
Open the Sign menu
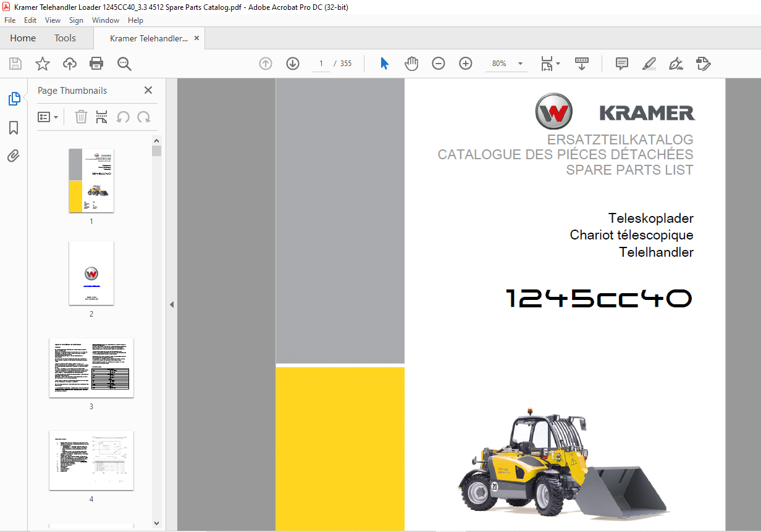76,20
